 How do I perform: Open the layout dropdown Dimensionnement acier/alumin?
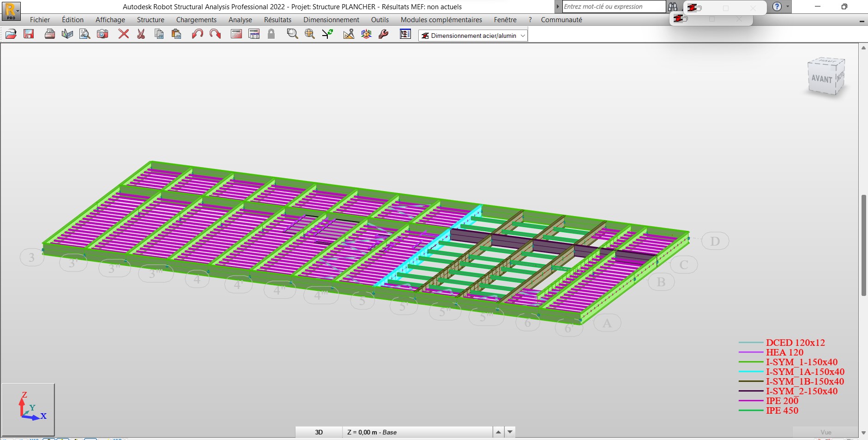point(473,36)
